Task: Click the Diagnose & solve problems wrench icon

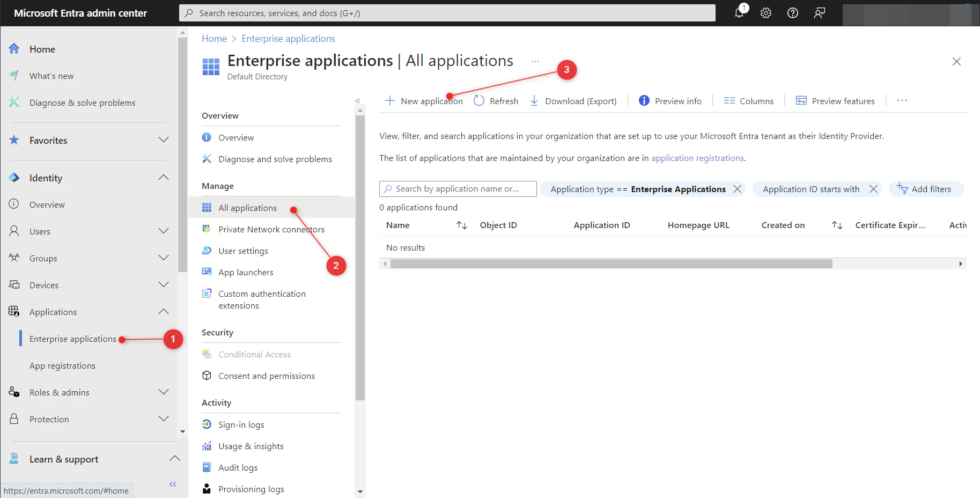Action: [x=14, y=102]
